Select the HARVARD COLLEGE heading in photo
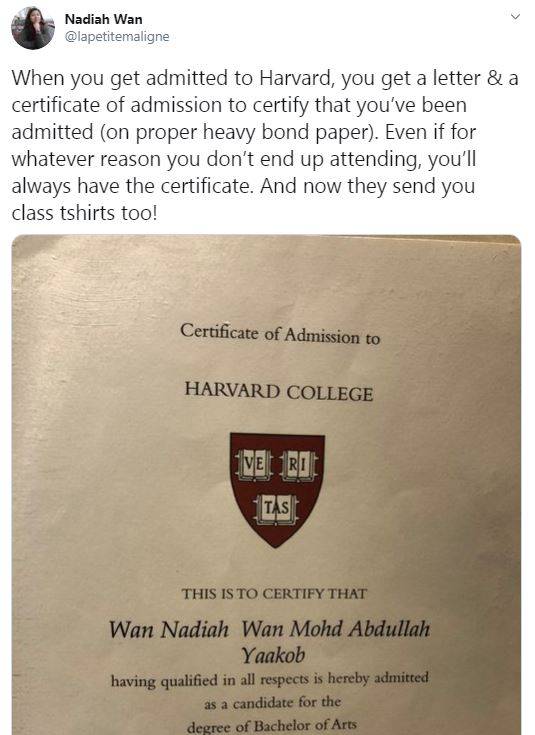Viewport: 535px width, 735px height. 279,392
